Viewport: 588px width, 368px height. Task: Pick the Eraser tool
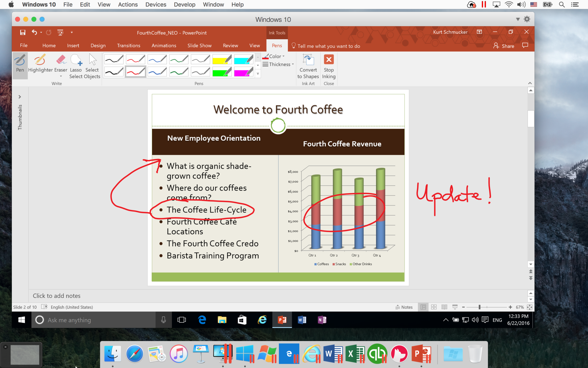pyautogui.click(x=61, y=63)
